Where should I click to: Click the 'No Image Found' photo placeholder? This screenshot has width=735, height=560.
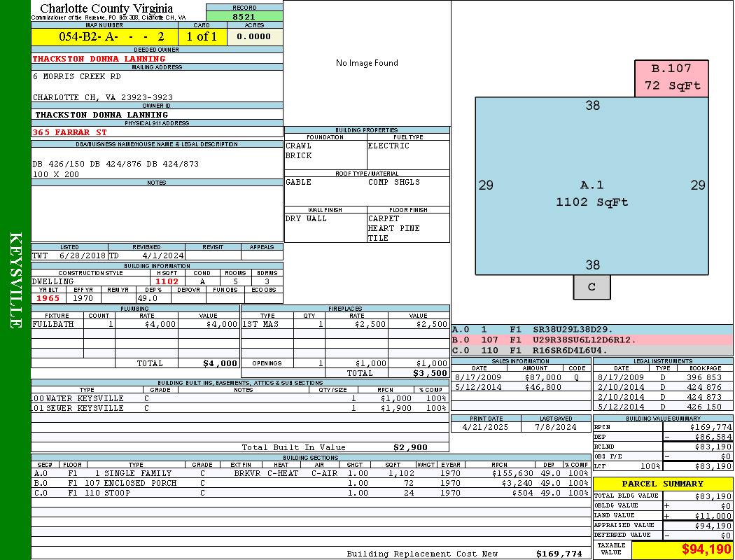coord(367,63)
